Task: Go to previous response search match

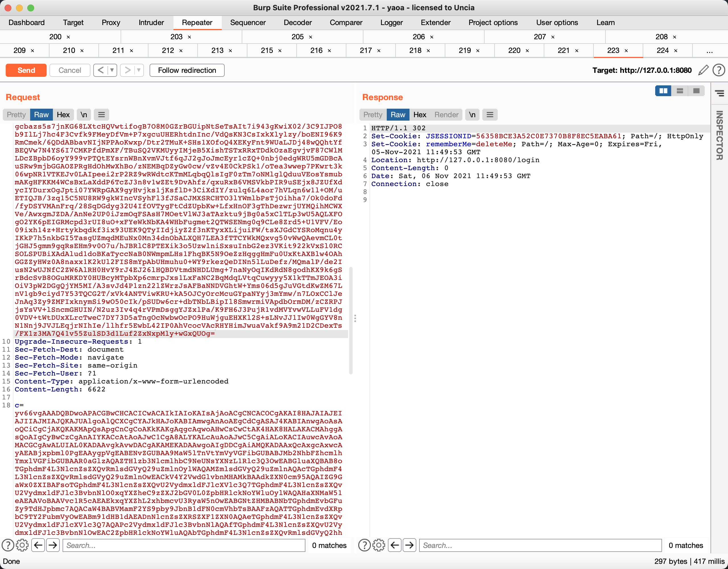Action: click(x=395, y=545)
